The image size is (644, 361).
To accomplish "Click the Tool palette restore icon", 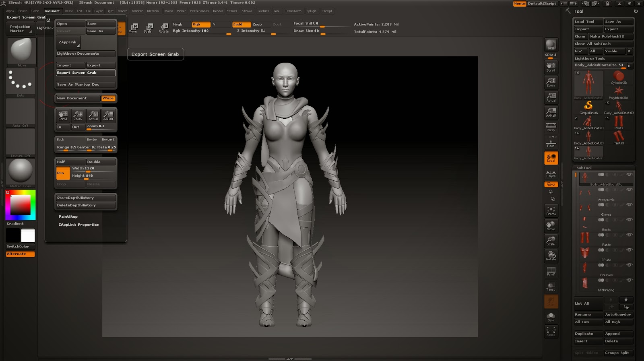I will [x=636, y=11].
